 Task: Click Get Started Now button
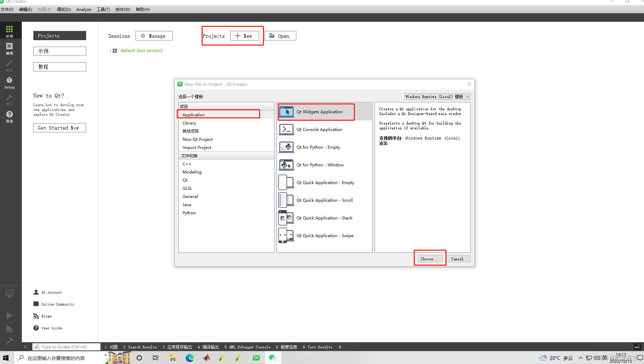point(60,128)
